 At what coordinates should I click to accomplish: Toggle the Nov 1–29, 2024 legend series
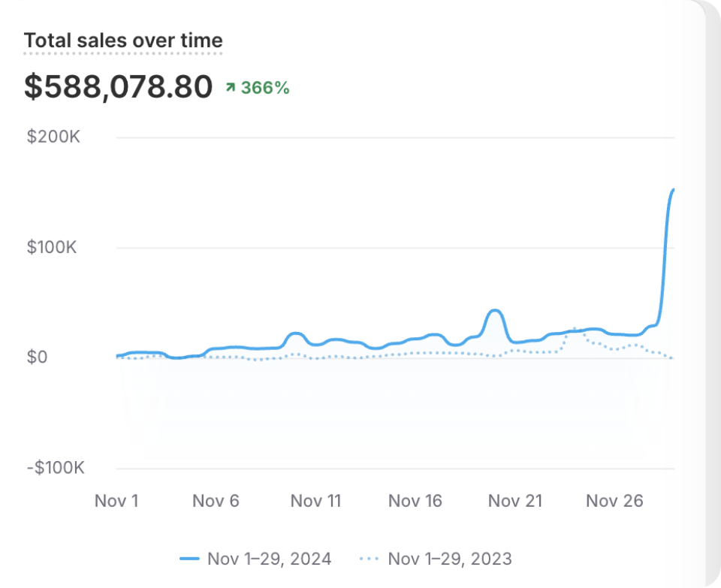pyautogui.click(x=269, y=559)
